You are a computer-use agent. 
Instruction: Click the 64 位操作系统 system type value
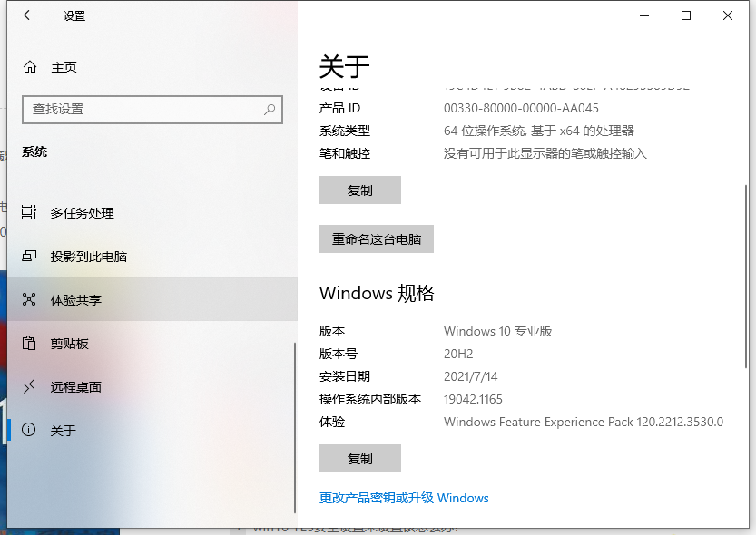tap(538, 131)
